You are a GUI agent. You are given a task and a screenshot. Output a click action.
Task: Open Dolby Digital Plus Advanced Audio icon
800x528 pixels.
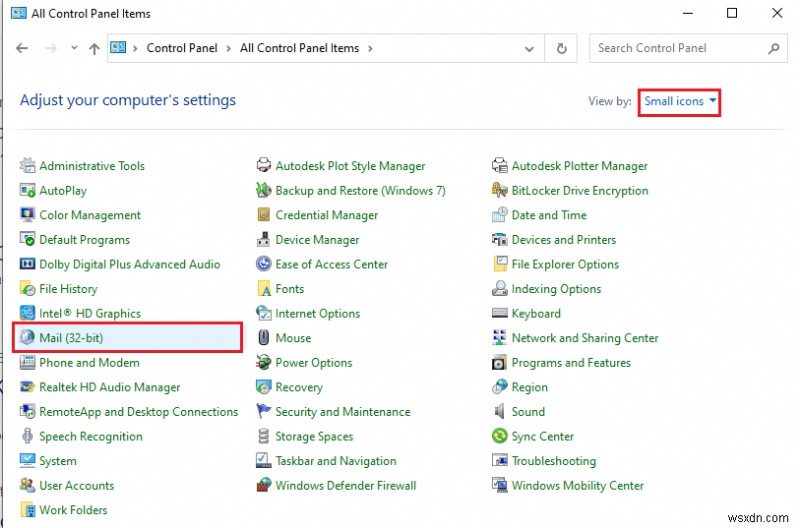(27, 264)
